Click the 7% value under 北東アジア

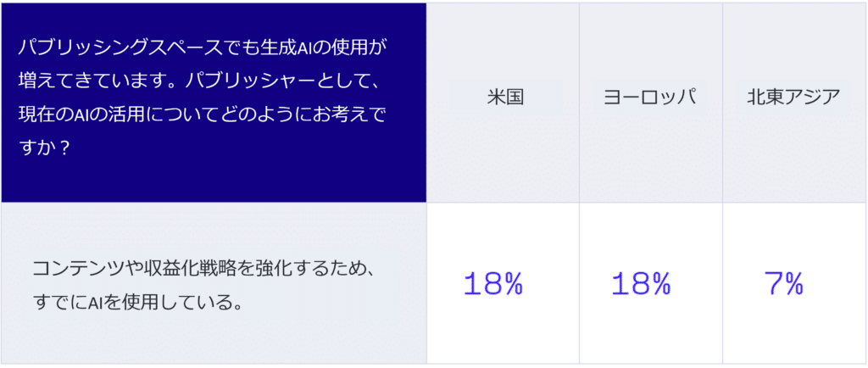pyautogui.click(x=783, y=284)
